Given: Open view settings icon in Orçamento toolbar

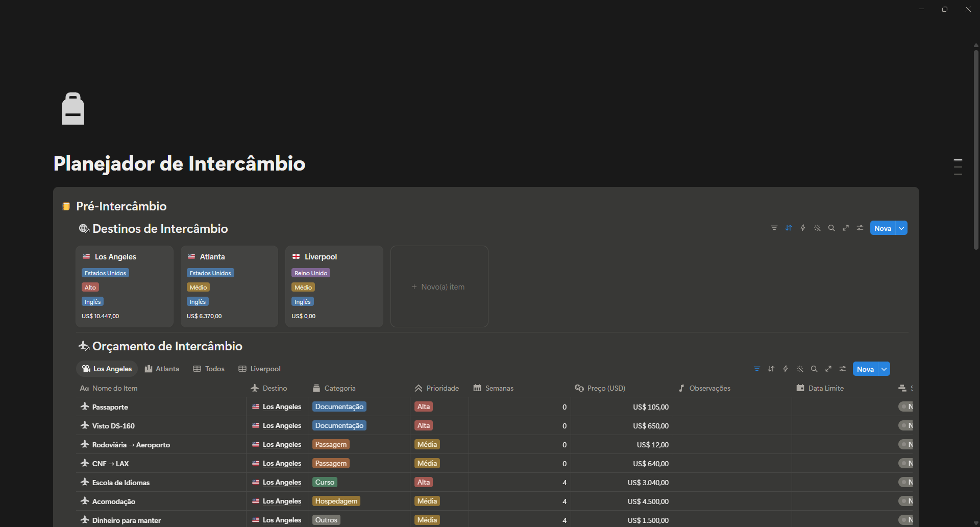Looking at the screenshot, I should click(843, 369).
